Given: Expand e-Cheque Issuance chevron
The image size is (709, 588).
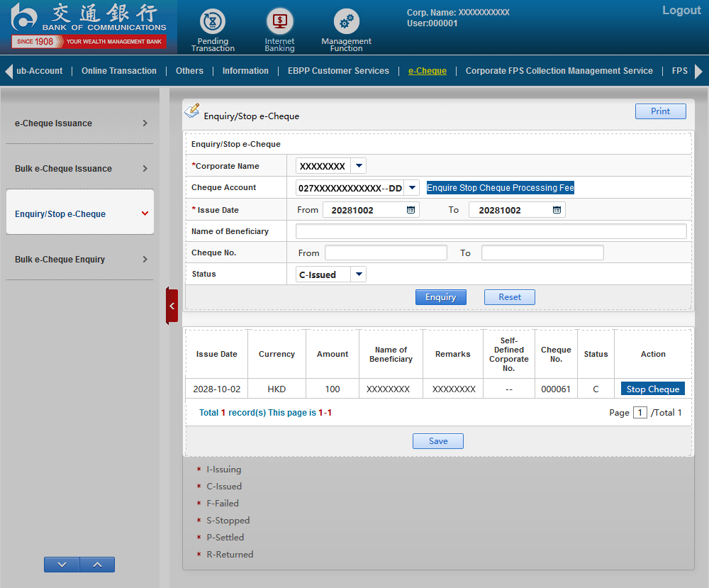Looking at the screenshot, I should pyautogui.click(x=145, y=123).
